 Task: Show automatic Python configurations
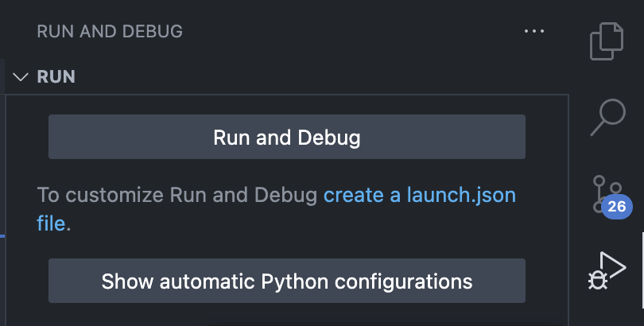pos(286,281)
